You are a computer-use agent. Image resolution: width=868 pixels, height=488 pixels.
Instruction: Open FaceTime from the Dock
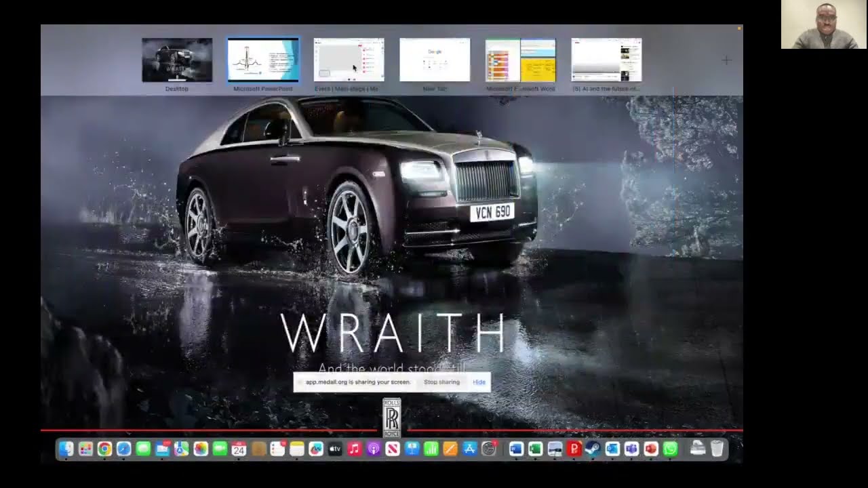pyautogui.click(x=220, y=449)
